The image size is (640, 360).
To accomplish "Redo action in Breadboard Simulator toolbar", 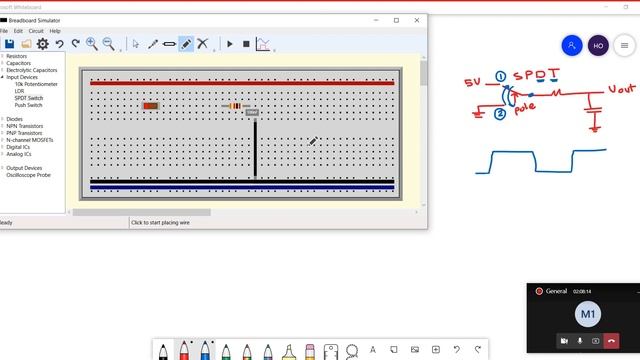I will coord(76,43).
